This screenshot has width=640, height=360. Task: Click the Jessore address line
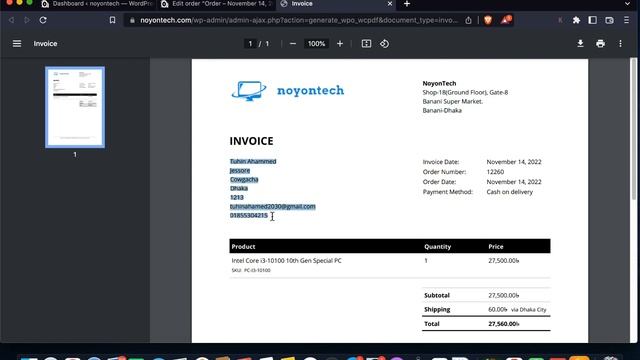[240, 170]
